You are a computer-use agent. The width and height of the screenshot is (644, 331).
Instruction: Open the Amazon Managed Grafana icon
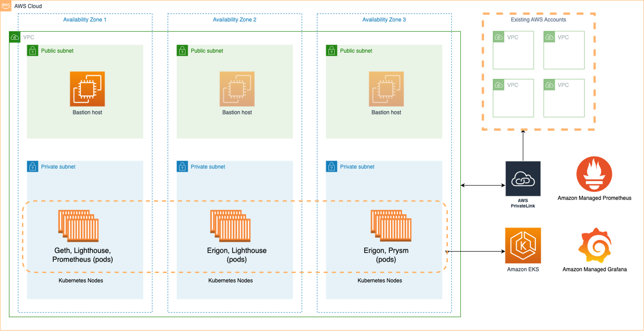click(x=594, y=245)
